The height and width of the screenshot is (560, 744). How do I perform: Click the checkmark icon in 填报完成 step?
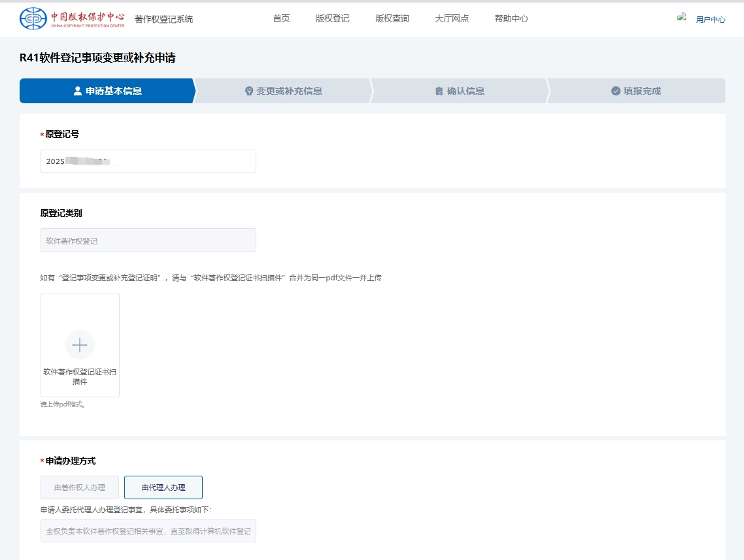(x=616, y=91)
